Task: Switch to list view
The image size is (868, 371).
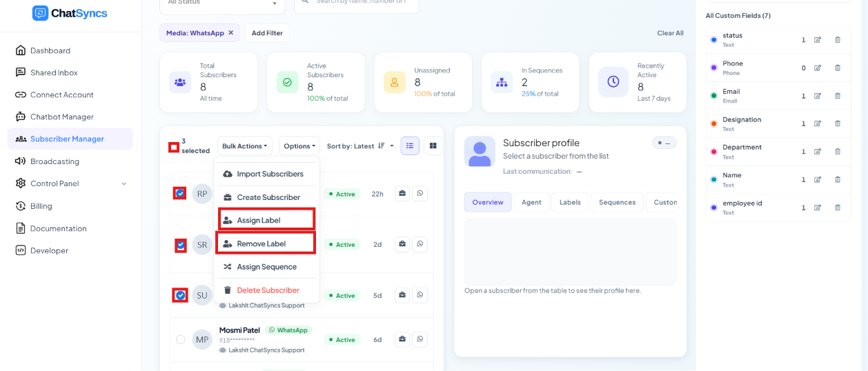Action: (410, 146)
